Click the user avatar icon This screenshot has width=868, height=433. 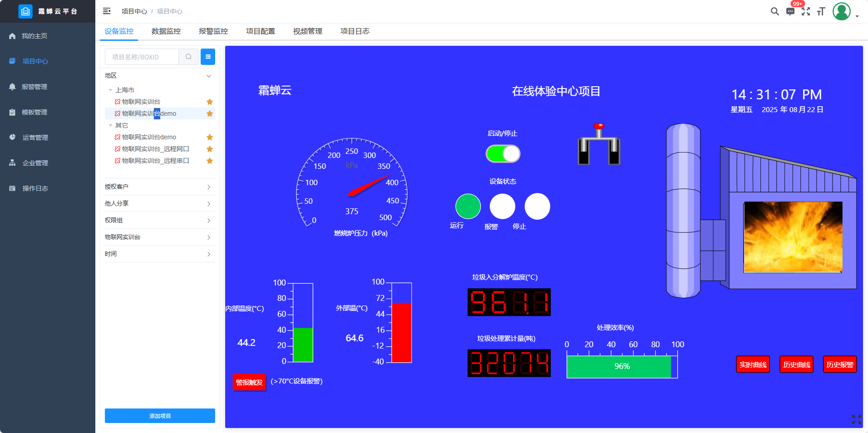tap(841, 11)
